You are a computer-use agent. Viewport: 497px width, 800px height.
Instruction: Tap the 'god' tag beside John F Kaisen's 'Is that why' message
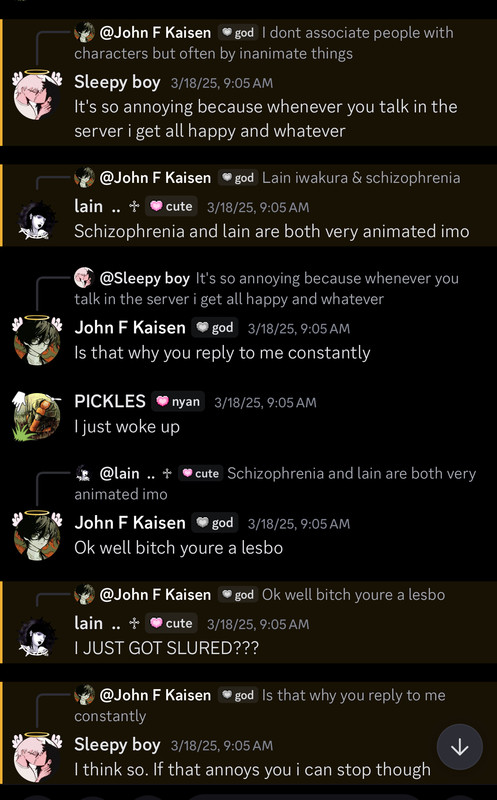(x=215, y=328)
